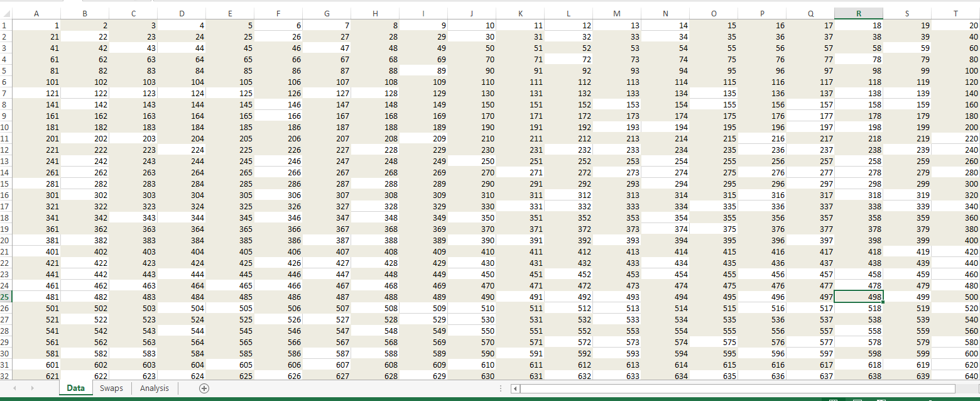The width and height of the screenshot is (980, 401).
Task: Select column H header
Action: tap(375, 13)
